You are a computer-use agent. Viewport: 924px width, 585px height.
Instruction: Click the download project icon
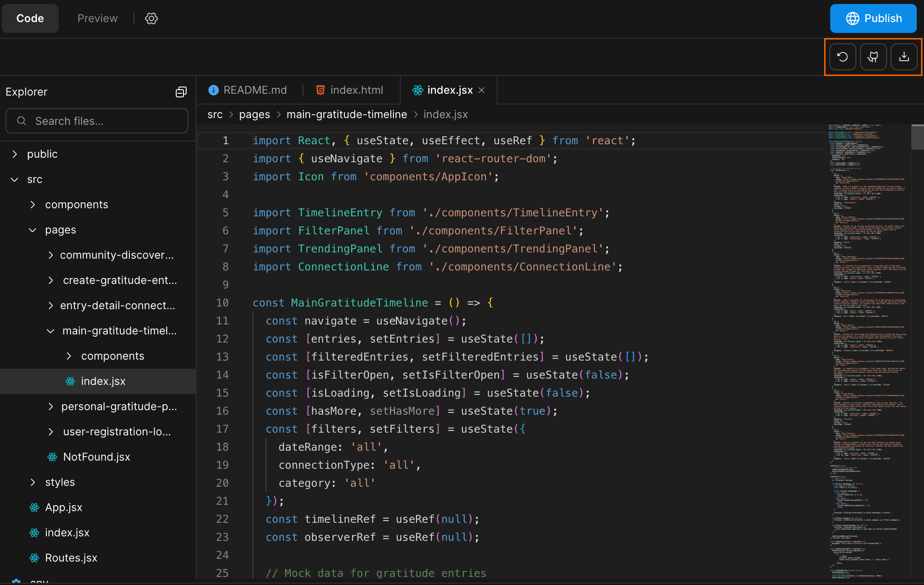pos(904,57)
